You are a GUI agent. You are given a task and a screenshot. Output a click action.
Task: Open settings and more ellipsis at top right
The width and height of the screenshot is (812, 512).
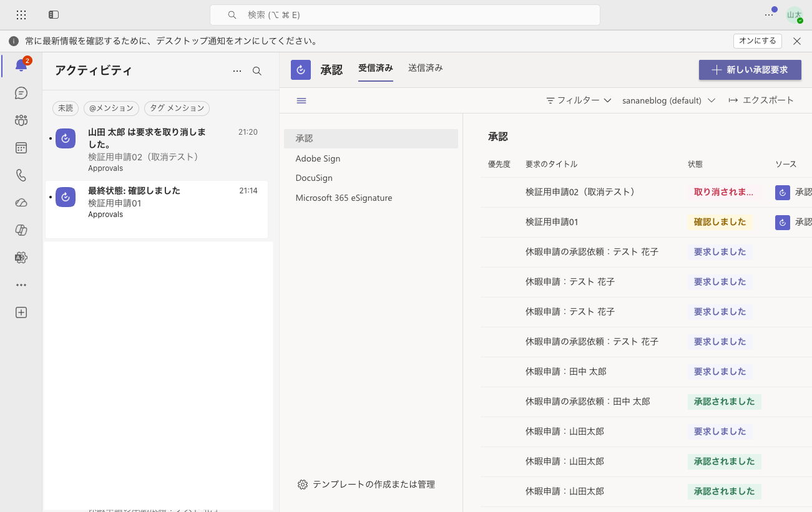point(769,14)
